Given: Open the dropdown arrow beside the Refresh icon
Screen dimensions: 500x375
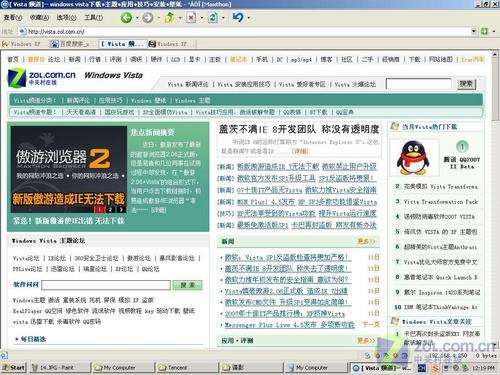Looking at the screenshot, I should tap(223, 18).
